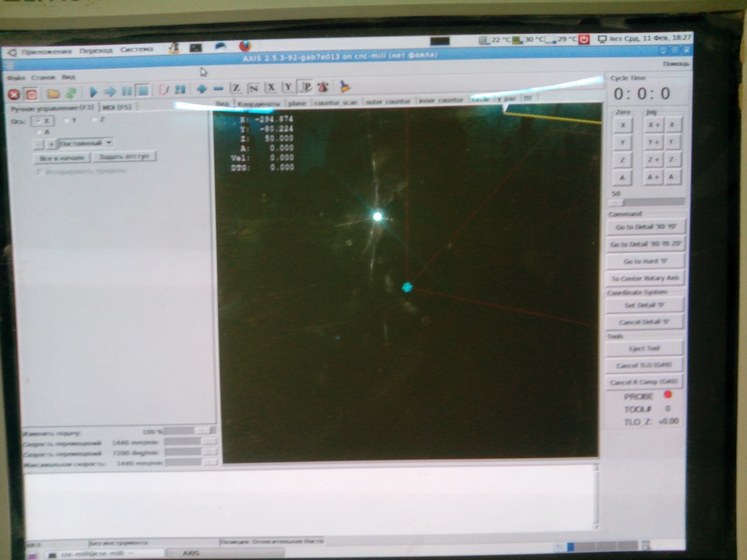Viewport: 747px width, 560px height.
Task: Jog the selected axis in plus direction
Action: [x=51, y=144]
